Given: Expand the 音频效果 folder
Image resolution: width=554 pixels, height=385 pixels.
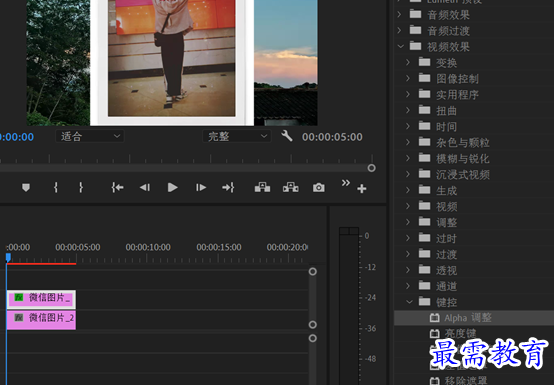Looking at the screenshot, I should pyautogui.click(x=400, y=14).
